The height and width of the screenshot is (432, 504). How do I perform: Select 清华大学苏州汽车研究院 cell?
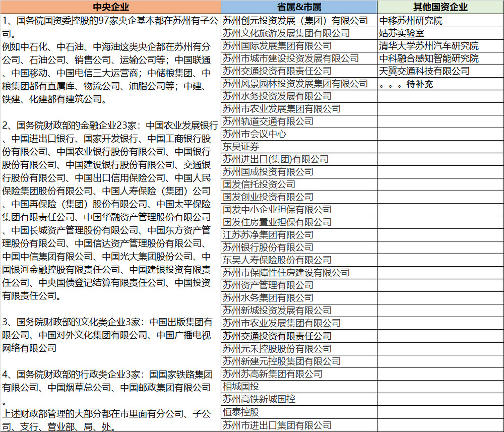pos(440,46)
